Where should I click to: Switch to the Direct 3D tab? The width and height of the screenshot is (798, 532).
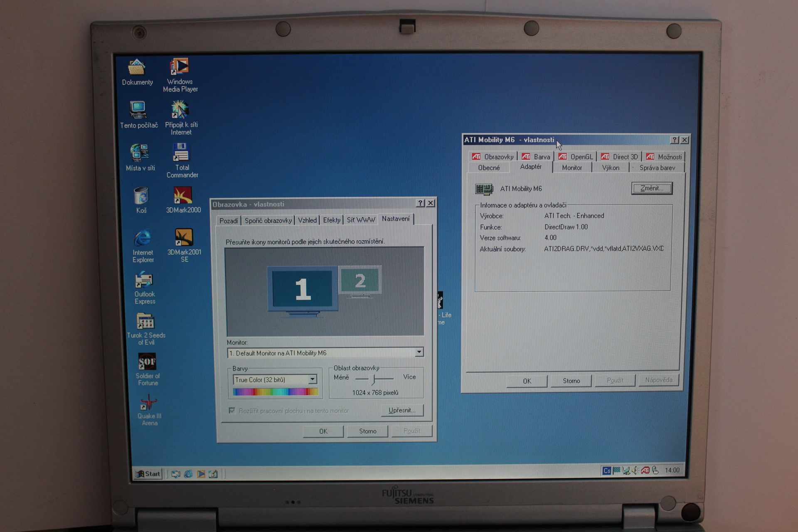point(619,157)
